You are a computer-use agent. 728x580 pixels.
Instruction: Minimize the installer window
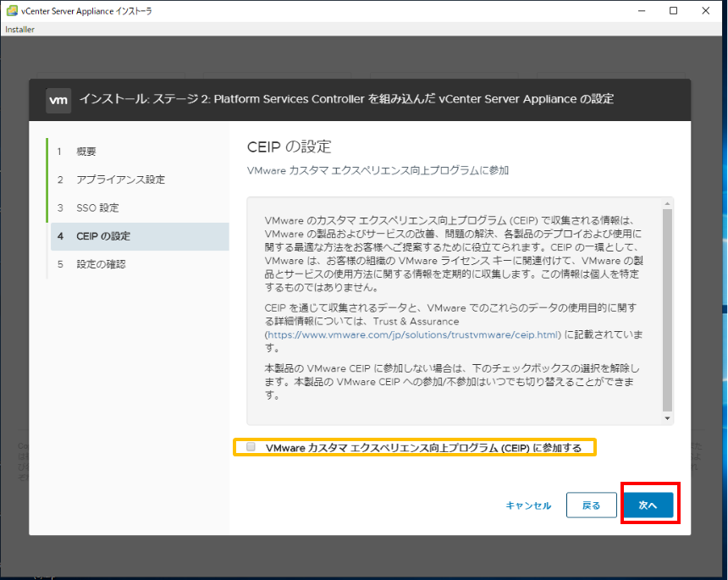pos(642,11)
